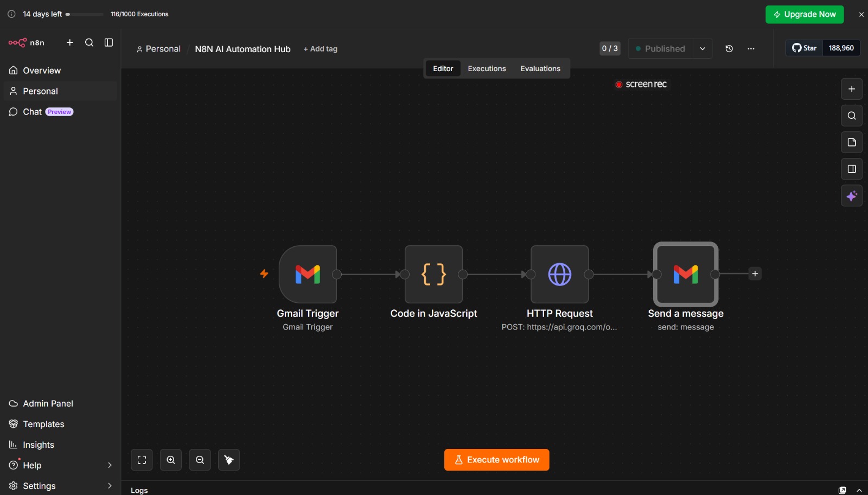Image resolution: width=868 pixels, height=495 pixels.
Task: Switch to the Executions tab
Action: 487,68
